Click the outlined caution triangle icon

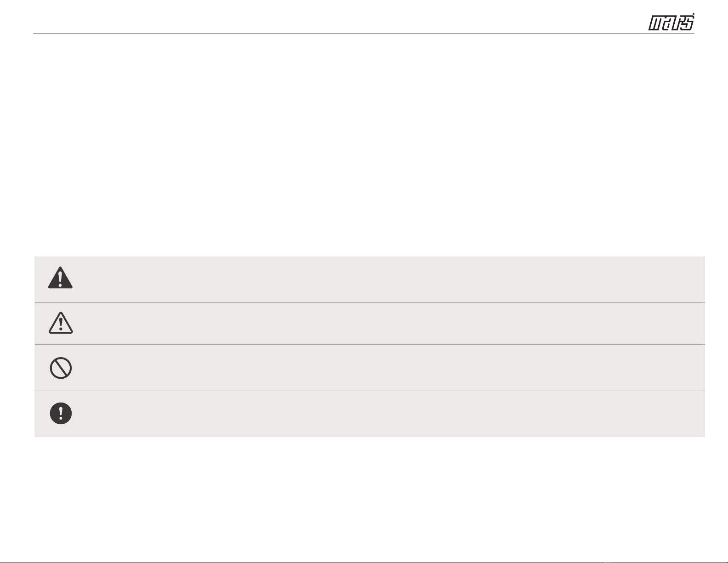coord(60,323)
